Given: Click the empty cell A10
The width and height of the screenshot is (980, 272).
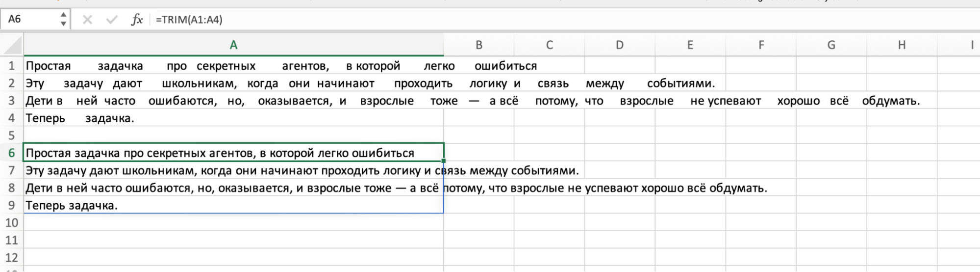Looking at the screenshot, I should [233, 223].
